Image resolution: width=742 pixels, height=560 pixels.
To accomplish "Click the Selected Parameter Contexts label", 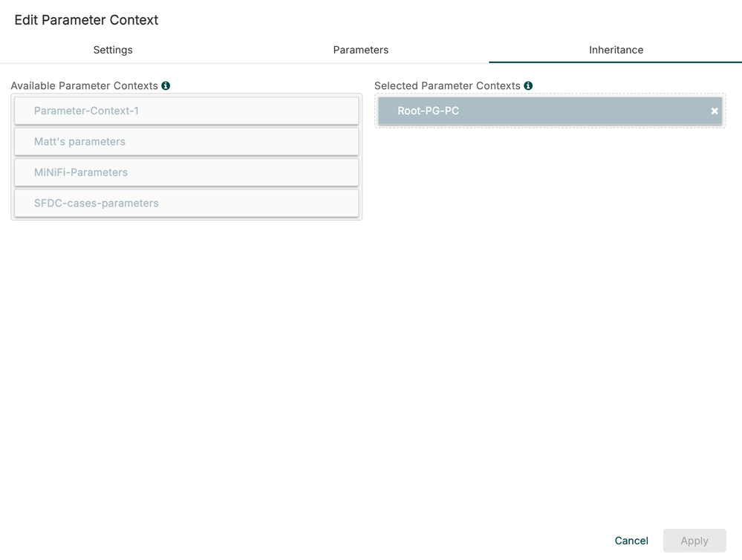I will (447, 86).
